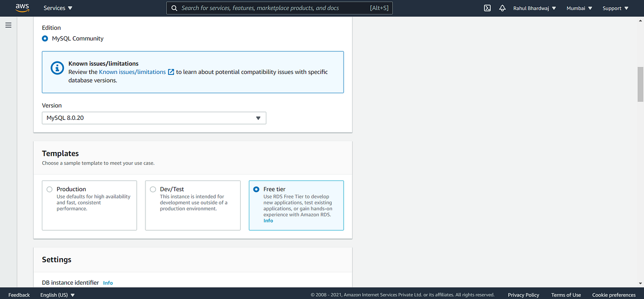Open the Terms of Use link
Viewport: 644px width, 299px height.
coord(566,295)
